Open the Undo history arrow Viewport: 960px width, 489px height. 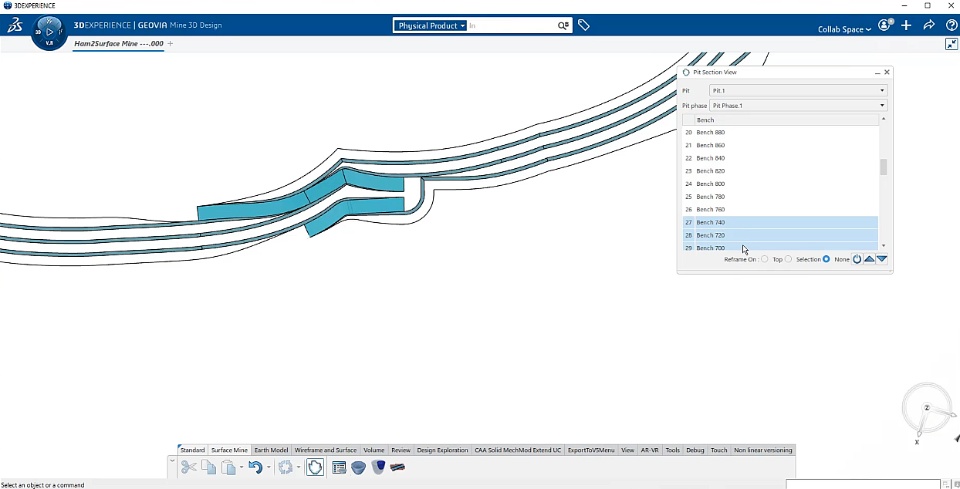[x=268, y=468]
